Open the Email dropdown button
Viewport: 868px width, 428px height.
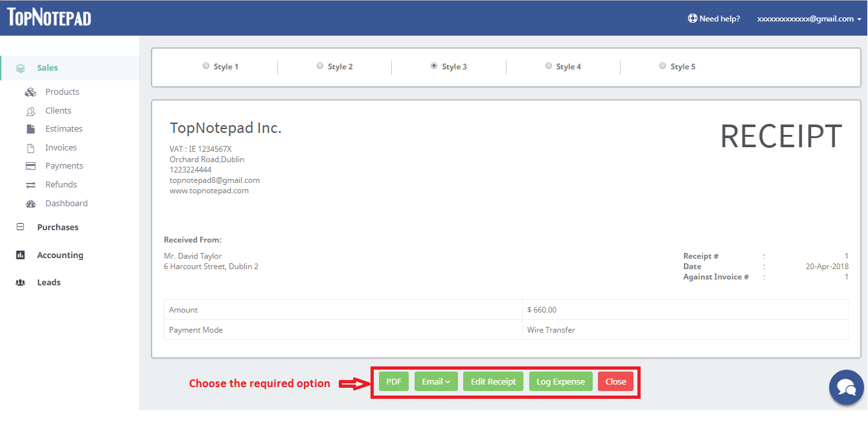click(436, 381)
